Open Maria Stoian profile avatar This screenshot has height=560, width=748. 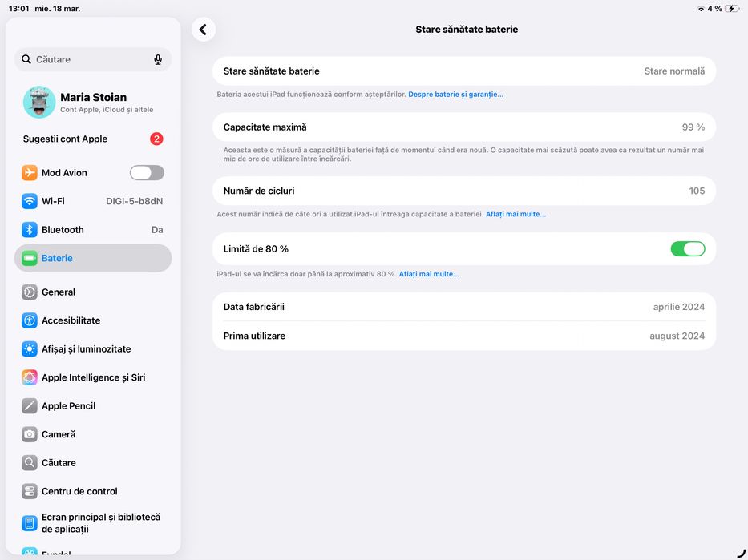tap(39, 102)
